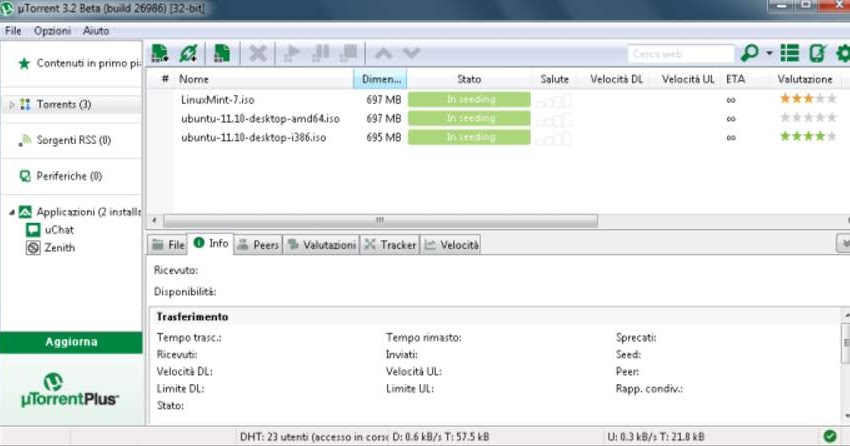Click In seeding bar for ubuntu i386

[x=469, y=137]
